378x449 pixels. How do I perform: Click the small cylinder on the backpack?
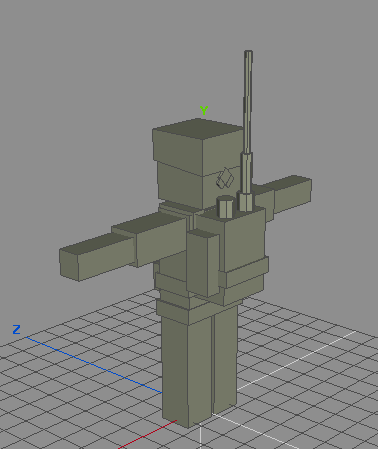point(226,207)
